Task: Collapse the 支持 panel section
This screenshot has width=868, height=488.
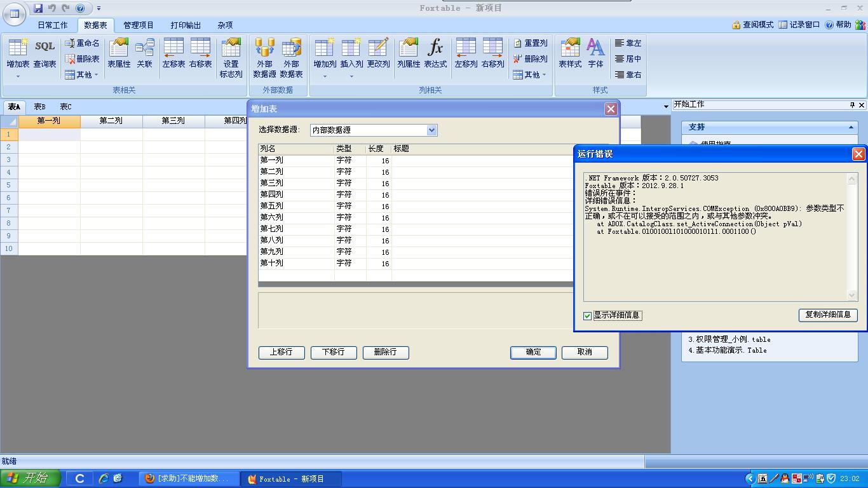Action: tap(851, 127)
